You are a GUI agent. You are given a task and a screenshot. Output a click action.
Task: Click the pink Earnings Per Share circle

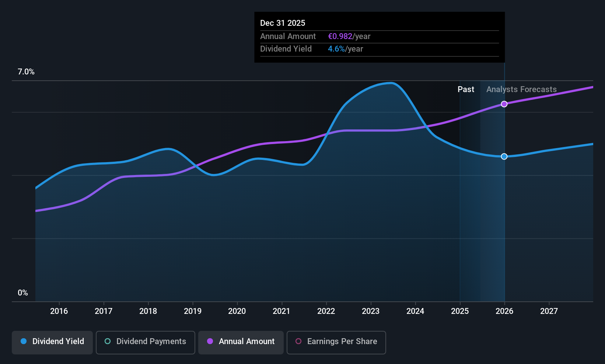298,341
